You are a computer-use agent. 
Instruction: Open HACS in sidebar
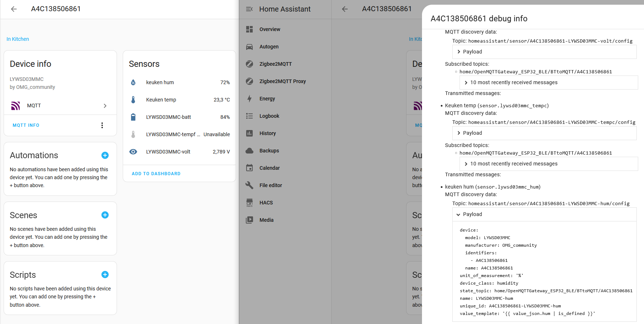coord(285,203)
